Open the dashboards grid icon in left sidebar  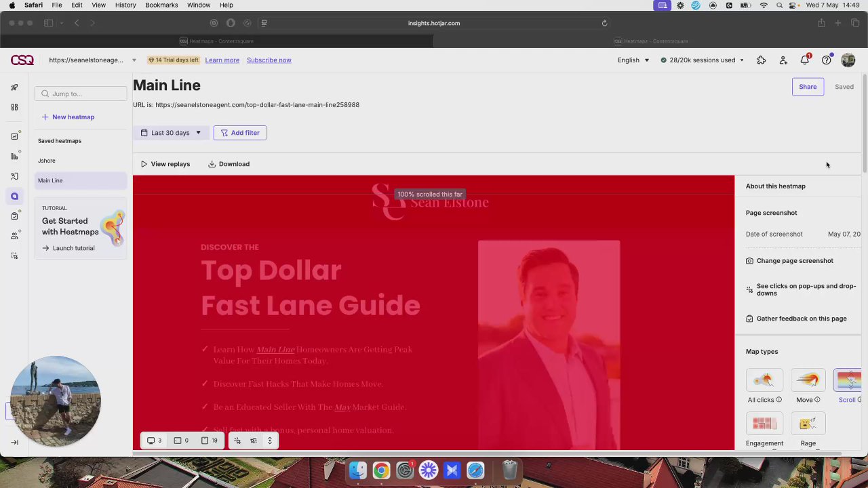(14, 107)
